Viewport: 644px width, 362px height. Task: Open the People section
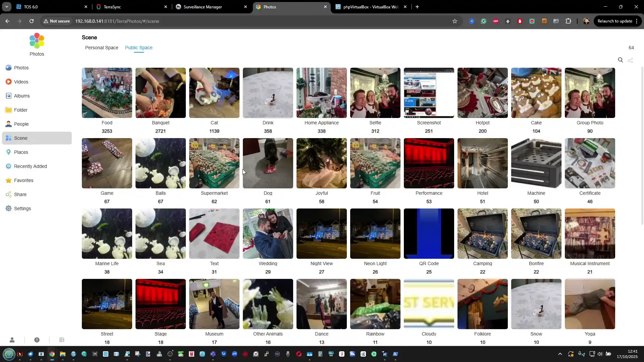(x=21, y=124)
